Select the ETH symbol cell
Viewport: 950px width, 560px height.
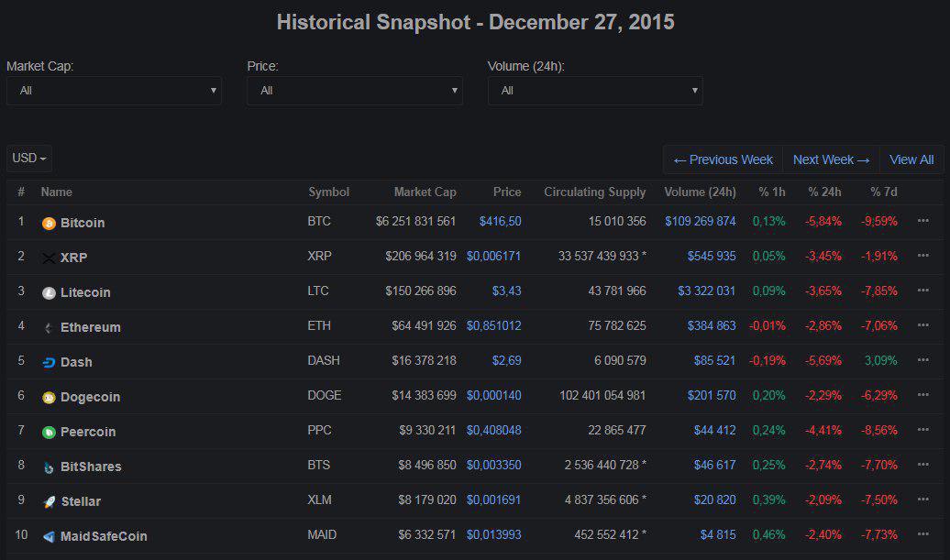click(319, 325)
